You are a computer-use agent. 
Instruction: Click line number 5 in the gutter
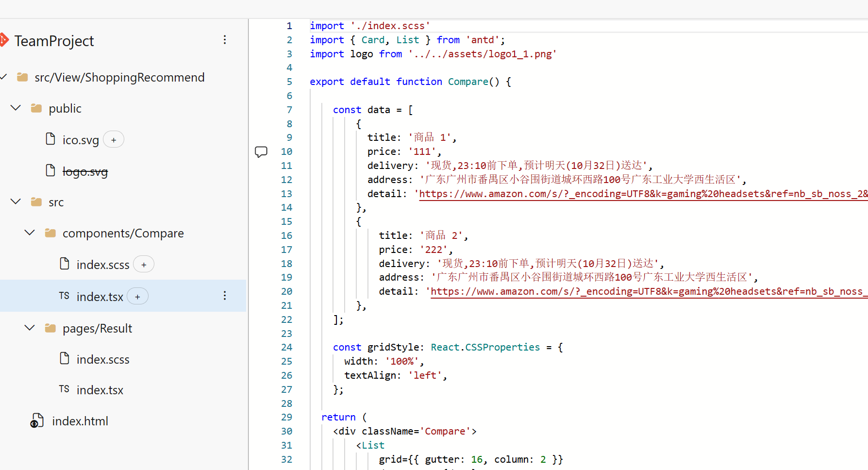pyautogui.click(x=289, y=82)
